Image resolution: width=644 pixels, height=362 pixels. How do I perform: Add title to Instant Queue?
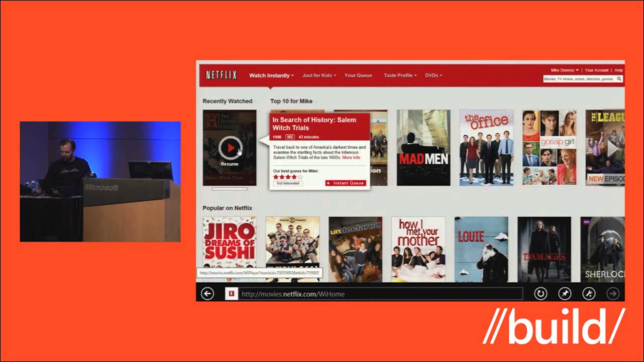click(345, 183)
